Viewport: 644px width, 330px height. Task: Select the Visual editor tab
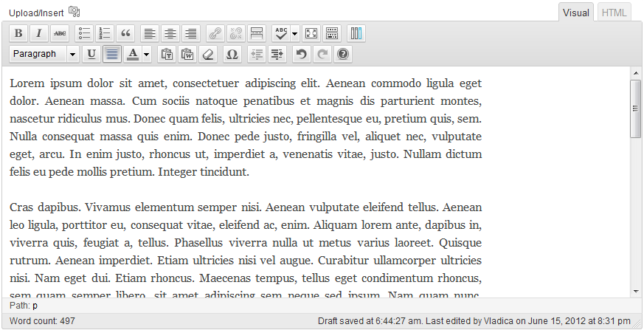pyautogui.click(x=576, y=13)
